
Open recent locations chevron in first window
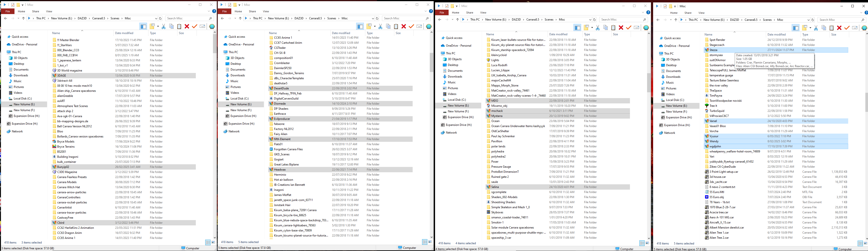pyautogui.click(x=19, y=18)
